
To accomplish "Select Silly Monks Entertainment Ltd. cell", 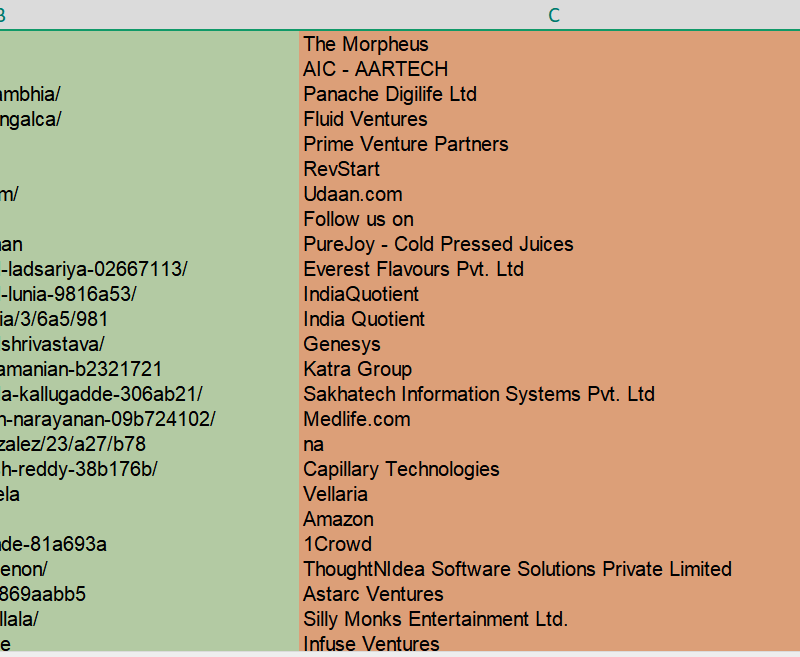I will tap(549, 619).
